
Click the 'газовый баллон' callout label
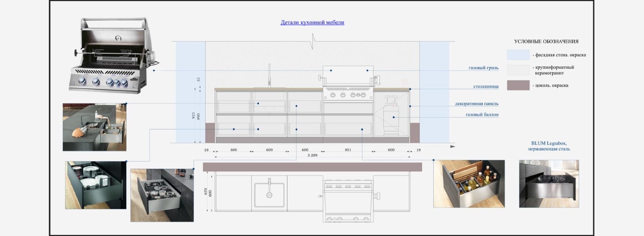482,115
